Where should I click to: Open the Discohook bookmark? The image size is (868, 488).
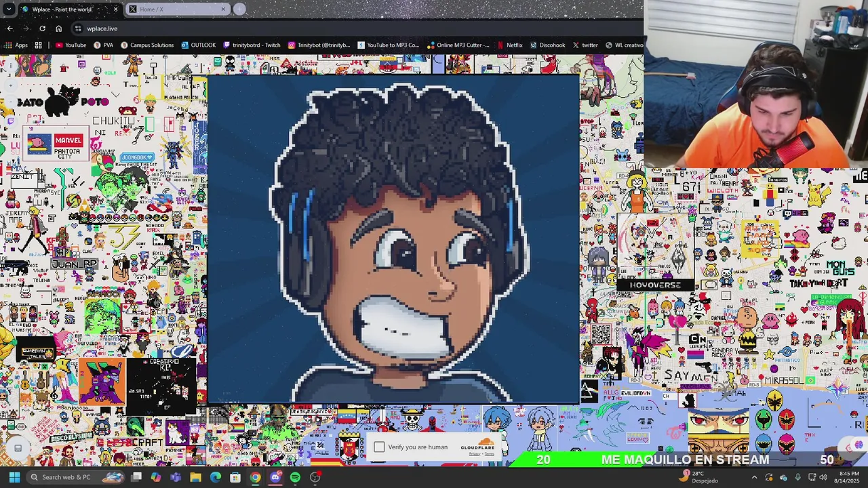[x=547, y=45]
